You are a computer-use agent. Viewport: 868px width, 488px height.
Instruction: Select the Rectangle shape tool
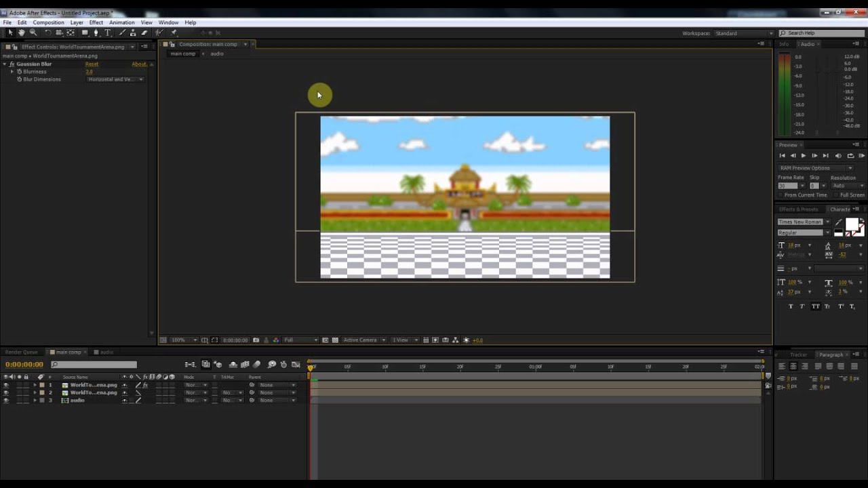(x=85, y=33)
